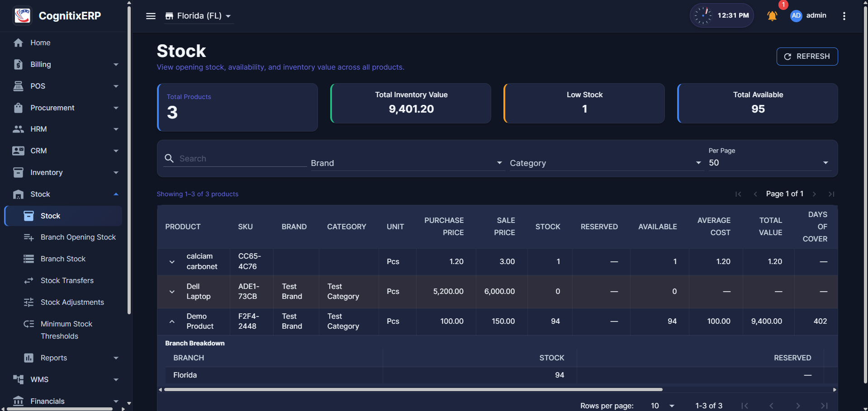Open the Rows per page dropdown showing 10

tap(662, 406)
